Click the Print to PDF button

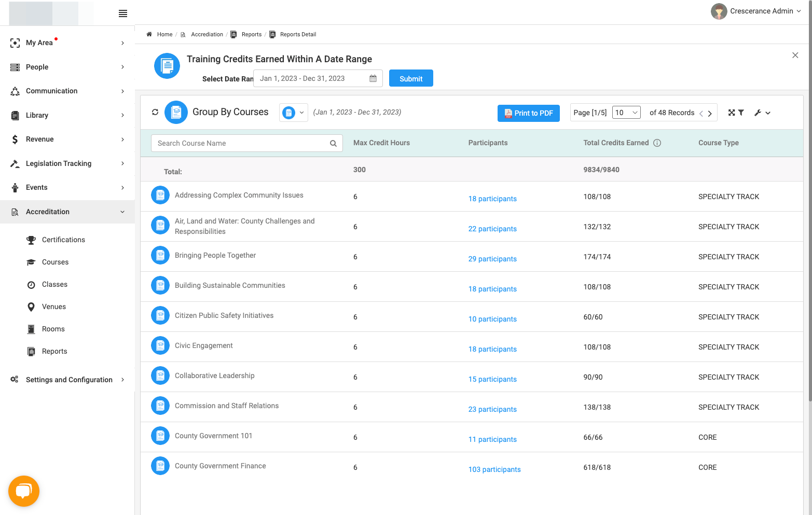[x=528, y=113]
